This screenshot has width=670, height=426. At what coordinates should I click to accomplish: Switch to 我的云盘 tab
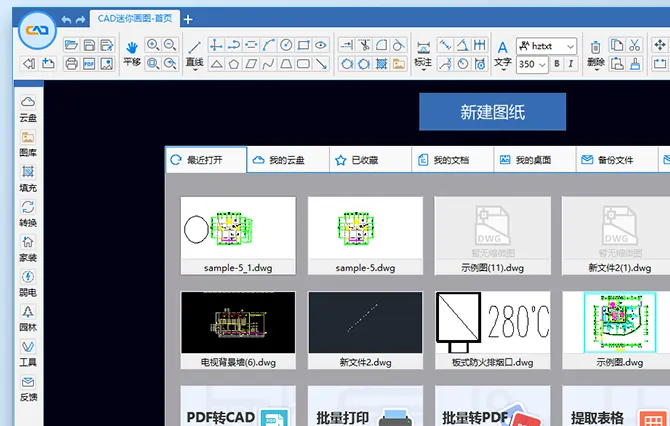coord(288,160)
